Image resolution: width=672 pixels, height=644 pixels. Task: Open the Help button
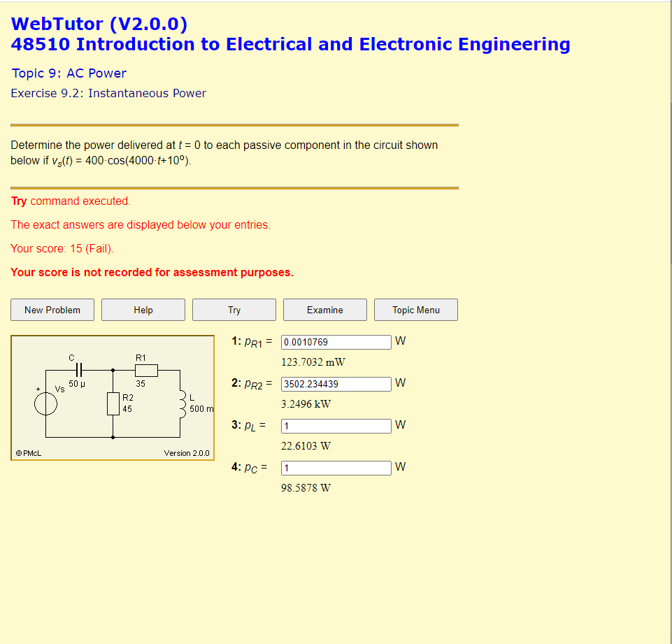click(143, 310)
